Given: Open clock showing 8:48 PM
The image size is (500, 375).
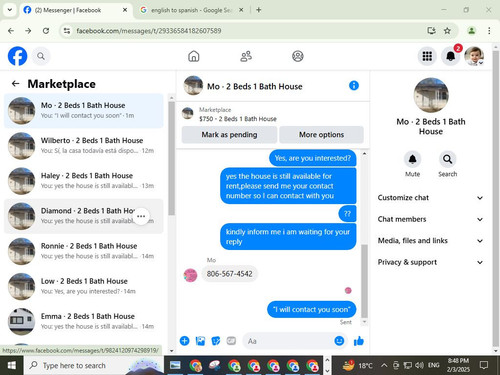Looking at the screenshot, I should (458, 365).
